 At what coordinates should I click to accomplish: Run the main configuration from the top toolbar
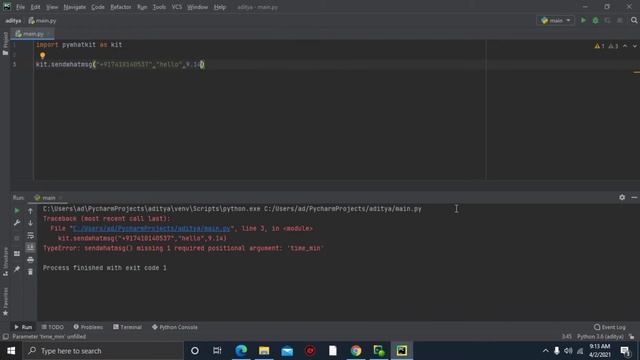click(x=583, y=20)
